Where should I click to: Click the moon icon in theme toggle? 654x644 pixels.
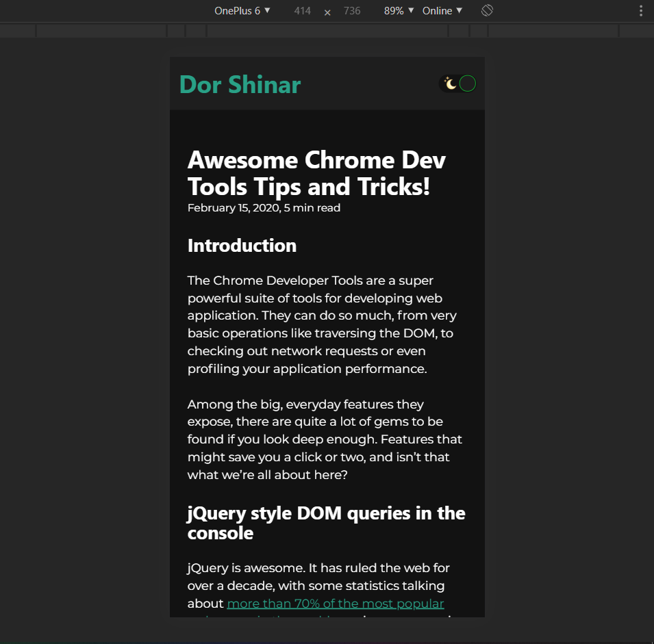[x=450, y=83]
